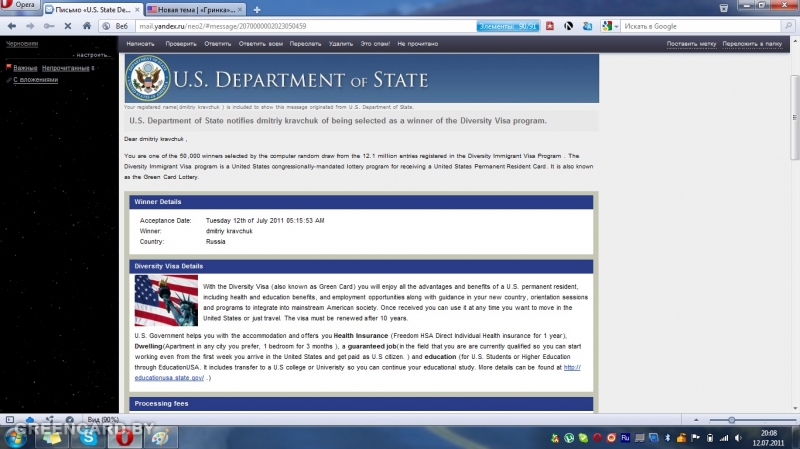Open the «Вид (90%)» view menu
Image resolution: width=800 pixels, height=449 pixels.
[103, 419]
